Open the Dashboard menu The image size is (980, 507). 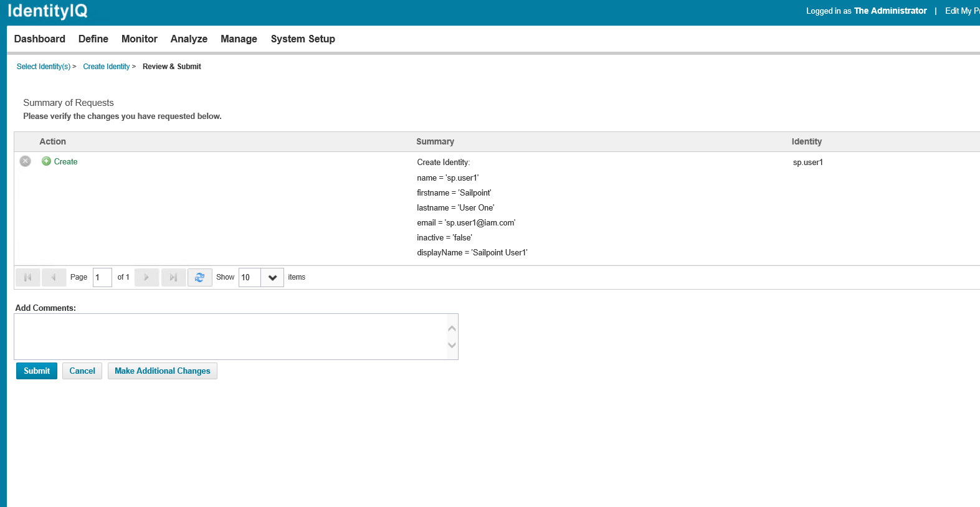pyautogui.click(x=40, y=39)
